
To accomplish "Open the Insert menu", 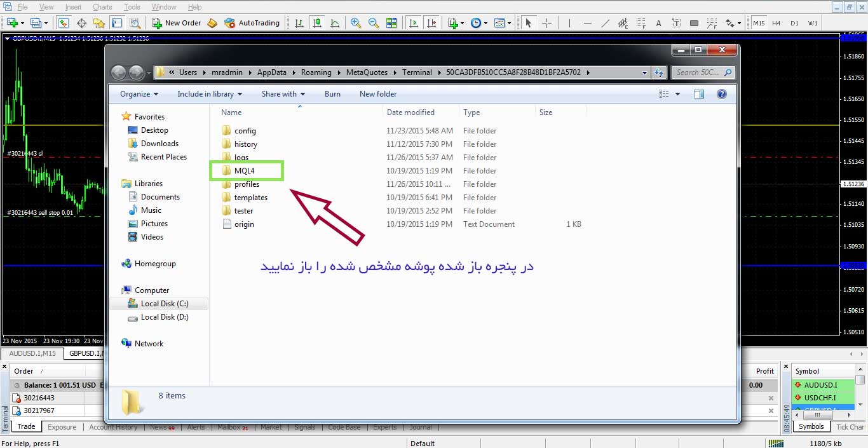I will (x=73, y=7).
